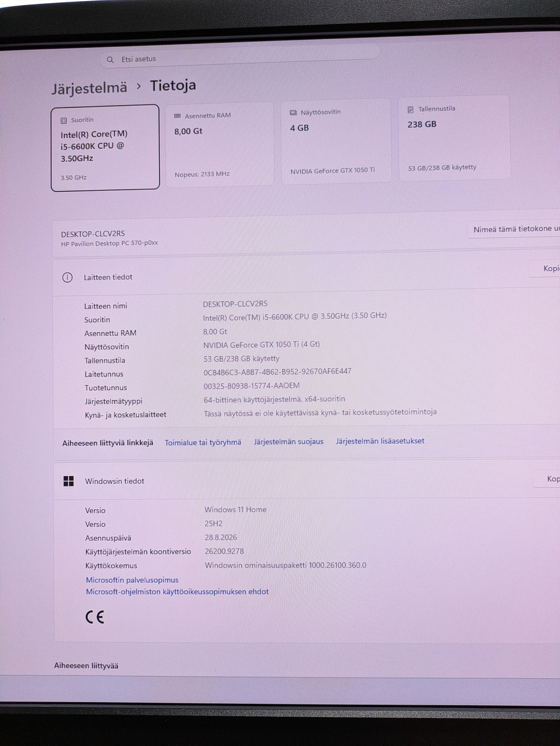Click the "Järjestelmätyyppi" row label
Image resolution: width=560 pixels, height=746 pixels.
coord(114,401)
